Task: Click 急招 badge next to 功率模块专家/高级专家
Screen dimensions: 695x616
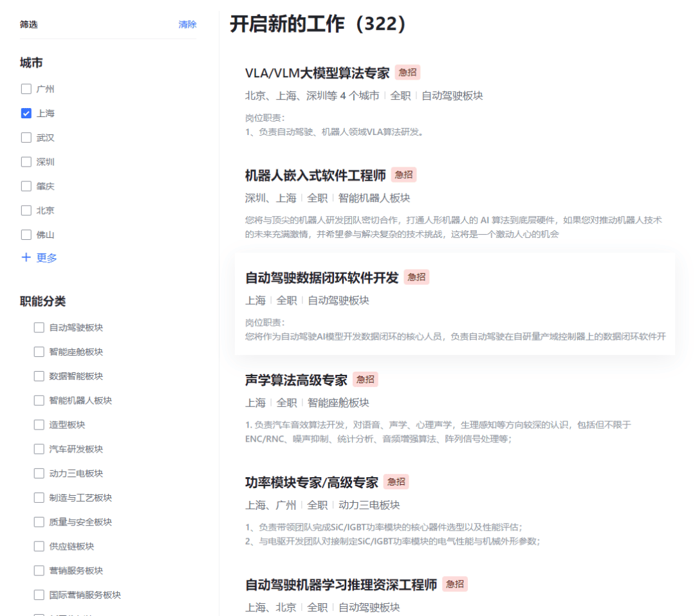Action: point(396,482)
